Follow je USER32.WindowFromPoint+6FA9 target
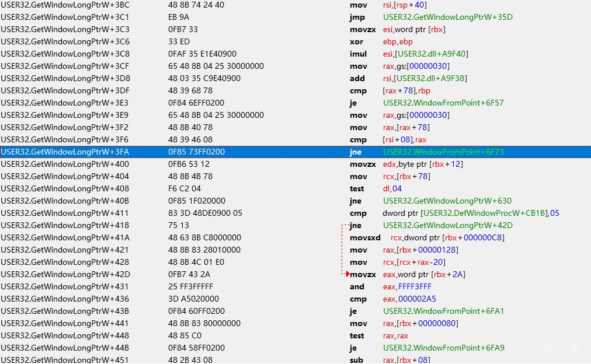This screenshot has height=364, width=591. 444,348
